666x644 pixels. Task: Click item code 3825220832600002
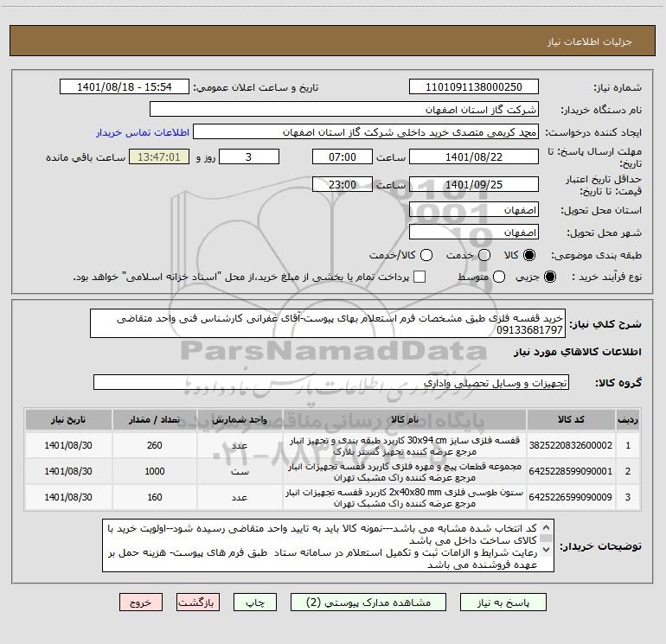571,445
